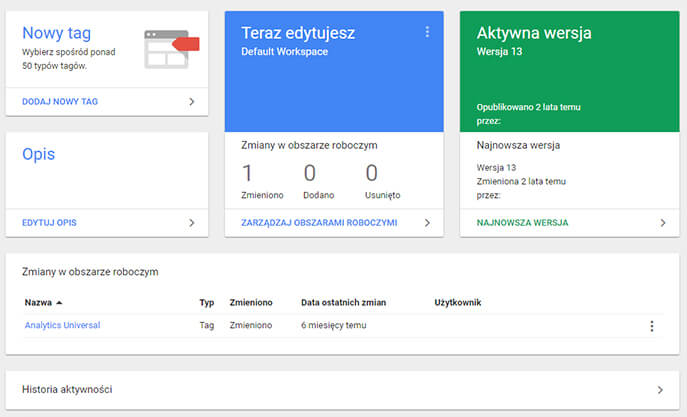This screenshot has width=687, height=417.
Task: Click the EDYTUJ OPIS link
Action: pos(49,223)
